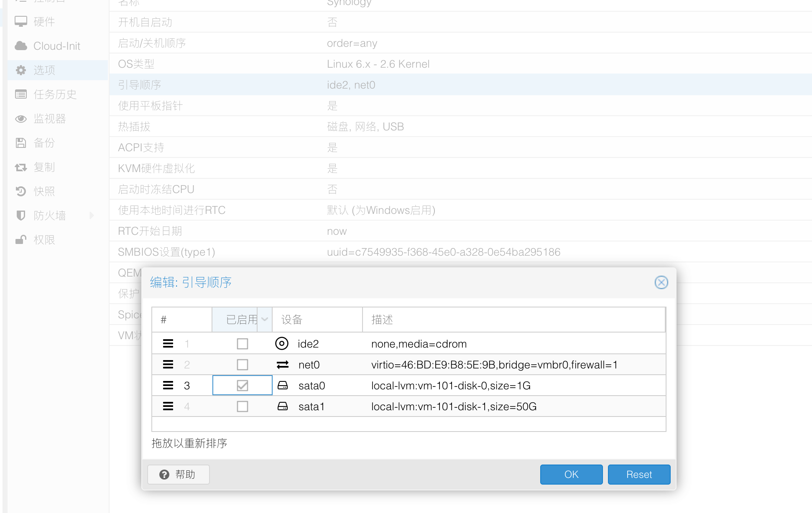Click the cdrom disc icon for ide2
Viewport: 812px width, 513px height.
[282, 344]
